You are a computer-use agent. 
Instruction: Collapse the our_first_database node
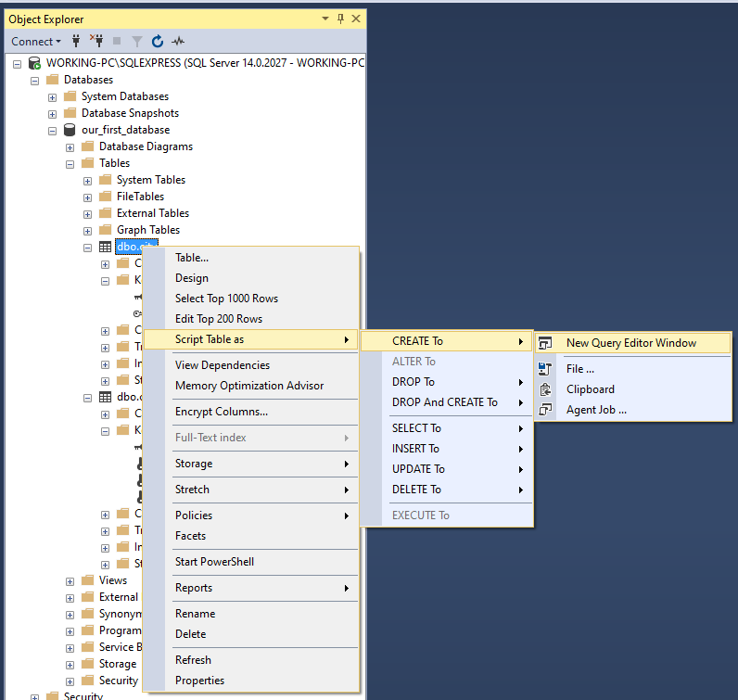52,131
